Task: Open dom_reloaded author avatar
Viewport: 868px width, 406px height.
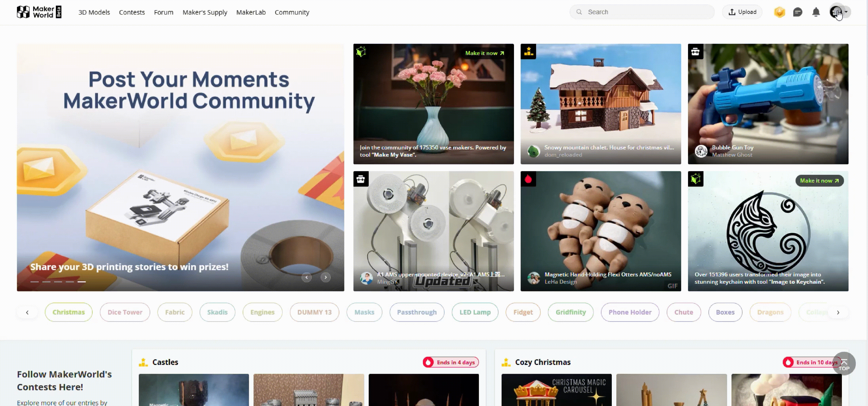Action: click(x=533, y=151)
